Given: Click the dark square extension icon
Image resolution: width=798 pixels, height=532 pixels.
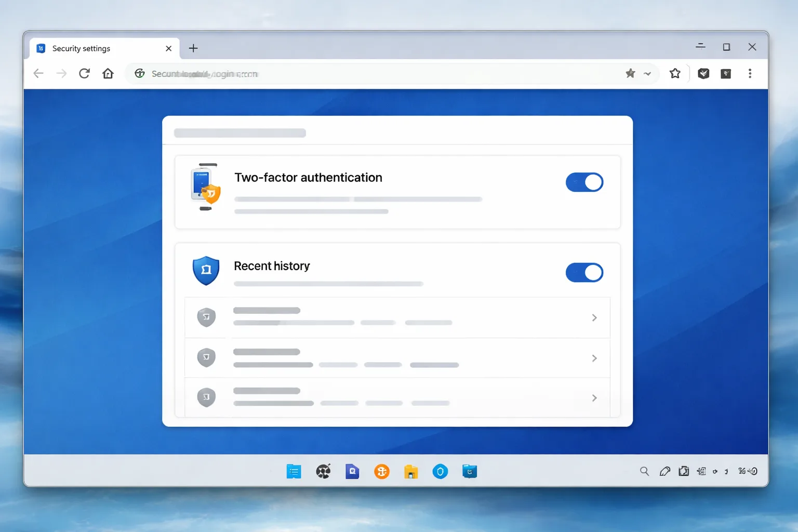Looking at the screenshot, I should click(x=726, y=74).
